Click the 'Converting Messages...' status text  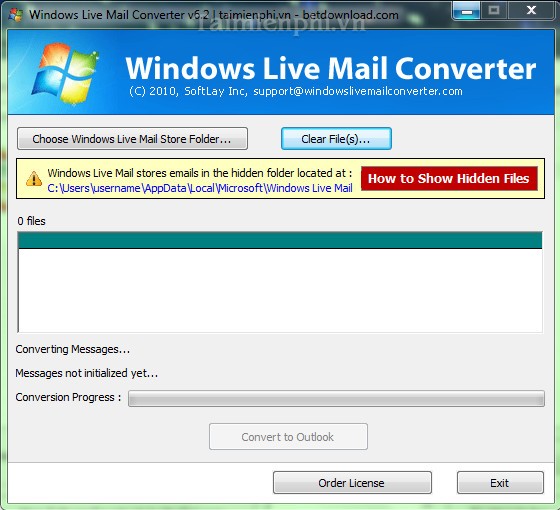(x=72, y=349)
